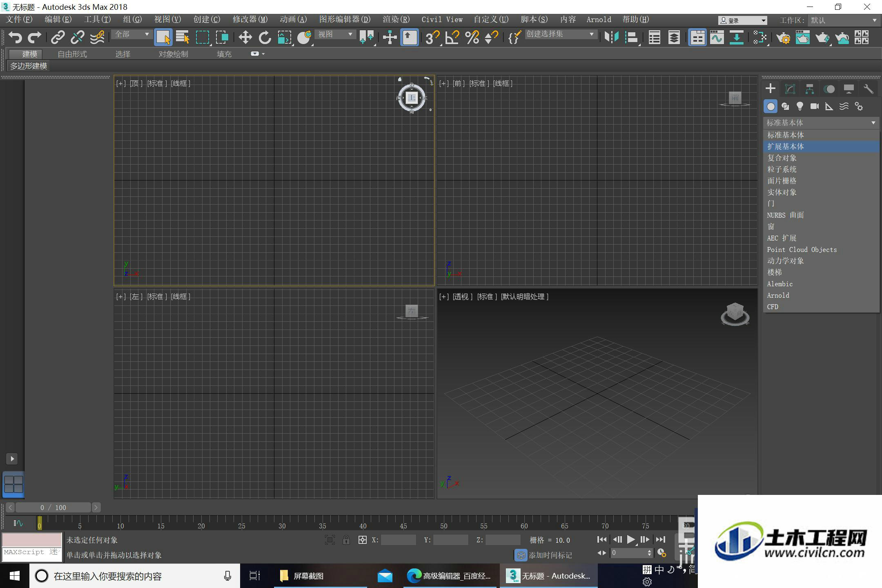Open the 修改器(M) menu

[x=250, y=20]
